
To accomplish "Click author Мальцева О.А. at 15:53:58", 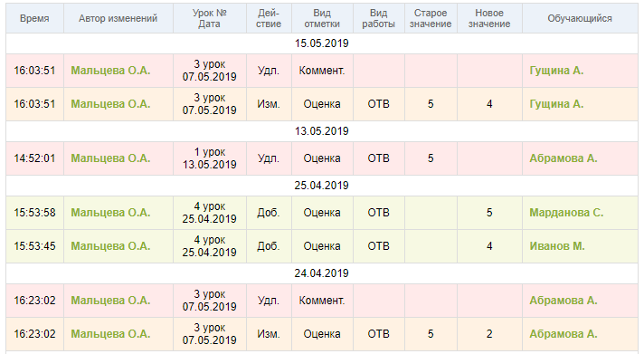I will click(x=110, y=213).
